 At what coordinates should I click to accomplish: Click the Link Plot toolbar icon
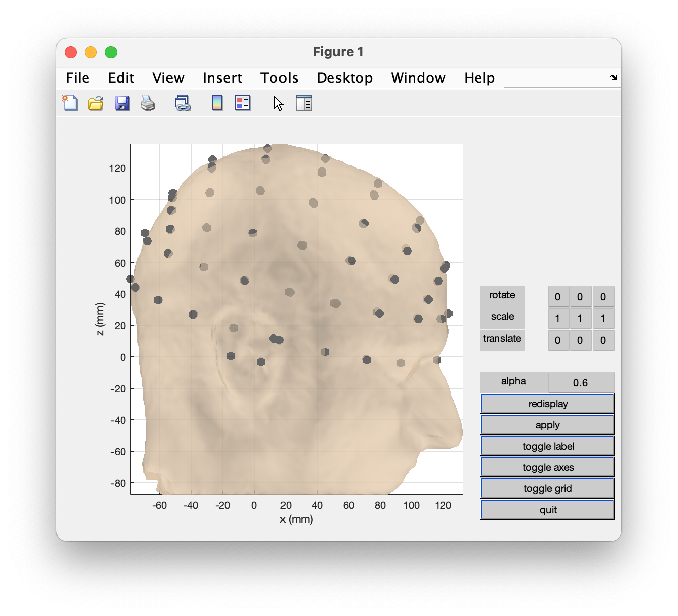click(182, 103)
